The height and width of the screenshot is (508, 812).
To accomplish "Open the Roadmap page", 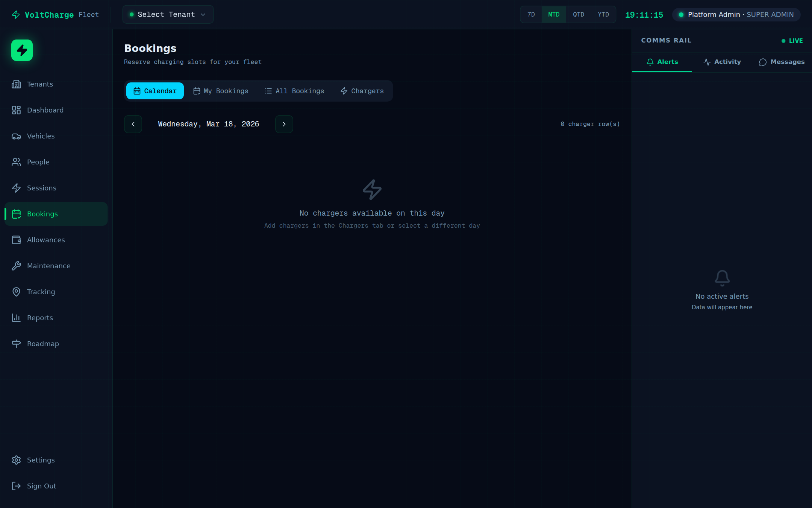I will (43, 344).
